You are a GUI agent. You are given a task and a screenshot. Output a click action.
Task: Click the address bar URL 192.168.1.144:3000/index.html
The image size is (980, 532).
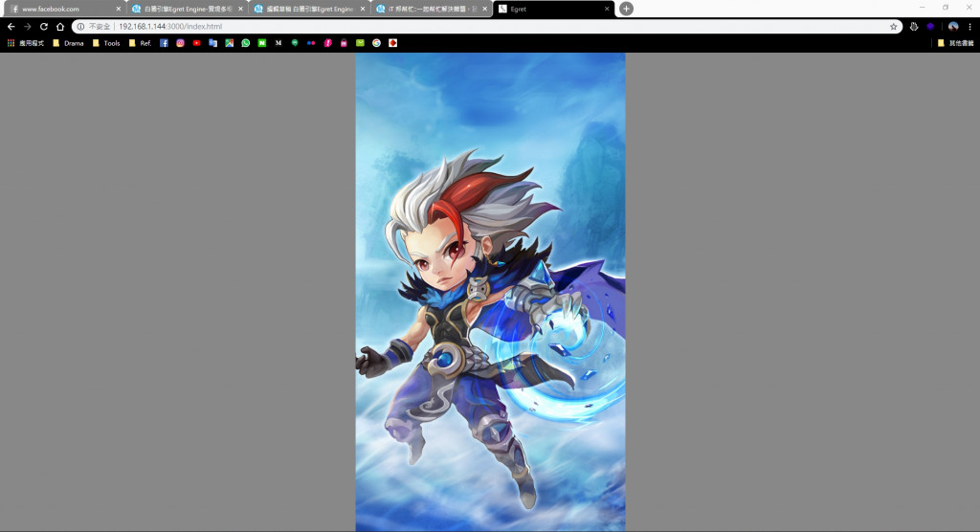click(170, 26)
